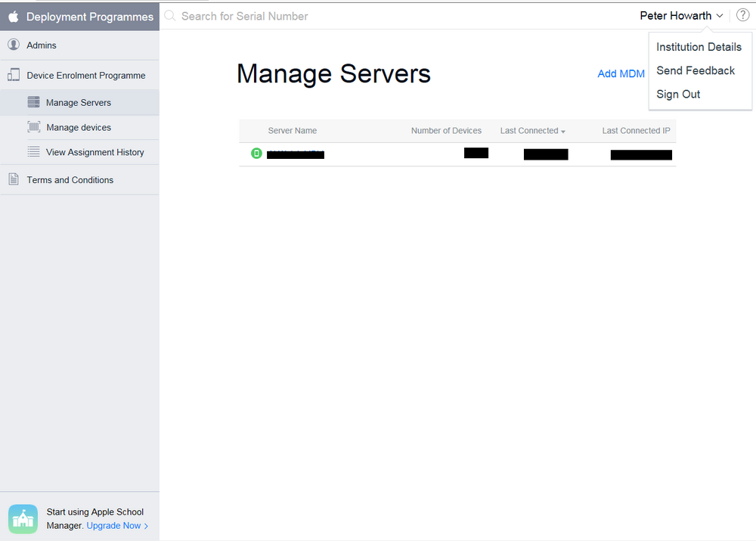This screenshot has width=756, height=541.
Task: Click the Number of Devices column header
Action: click(x=446, y=131)
